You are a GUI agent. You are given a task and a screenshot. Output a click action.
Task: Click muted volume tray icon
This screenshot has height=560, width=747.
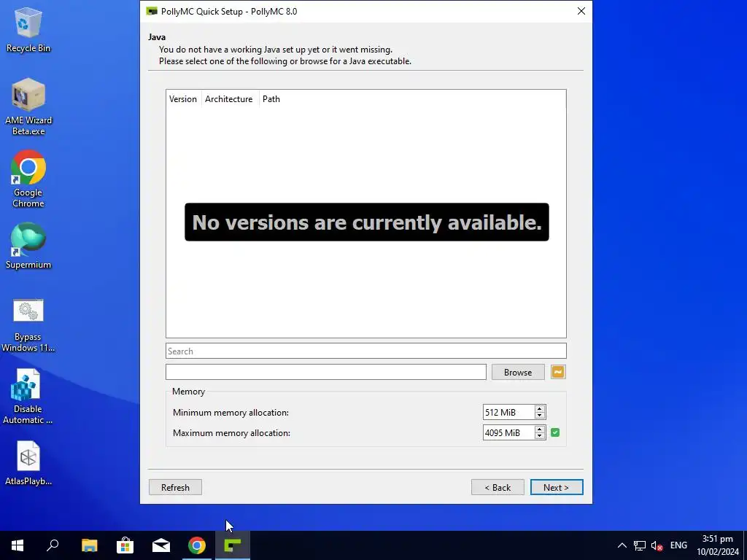pos(657,545)
